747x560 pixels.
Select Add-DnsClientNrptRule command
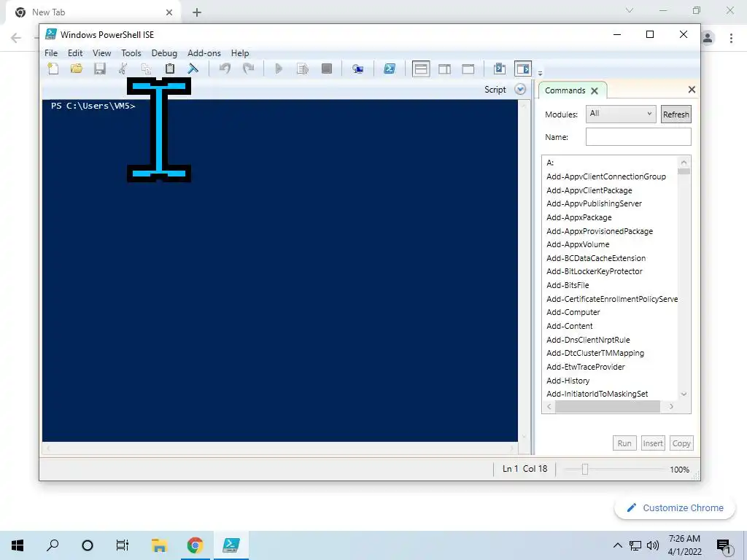coord(589,340)
